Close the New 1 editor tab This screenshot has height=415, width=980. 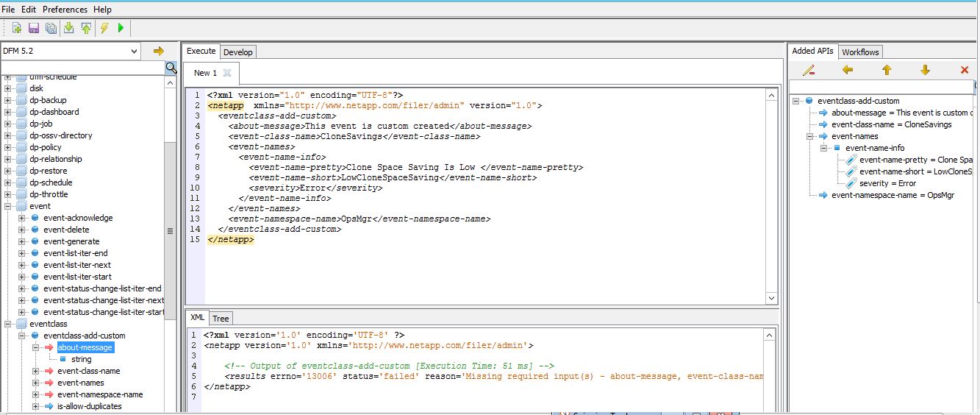pyautogui.click(x=227, y=73)
